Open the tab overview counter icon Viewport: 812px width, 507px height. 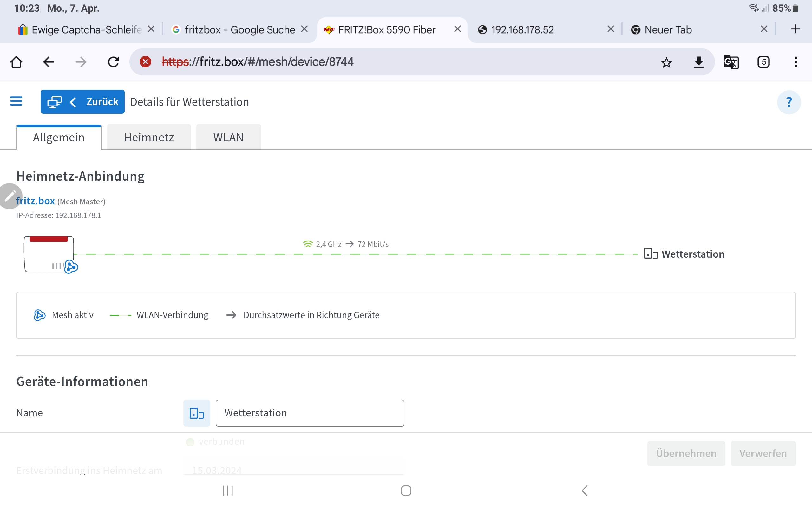(x=763, y=62)
